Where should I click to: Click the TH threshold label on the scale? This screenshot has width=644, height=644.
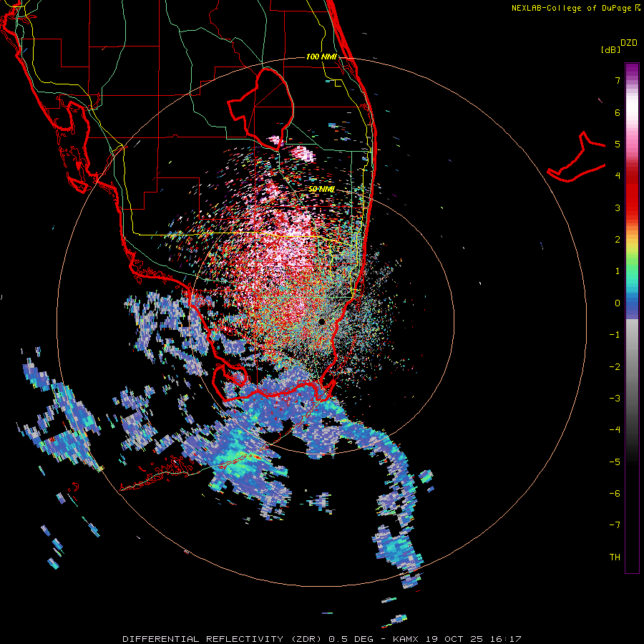(615, 557)
